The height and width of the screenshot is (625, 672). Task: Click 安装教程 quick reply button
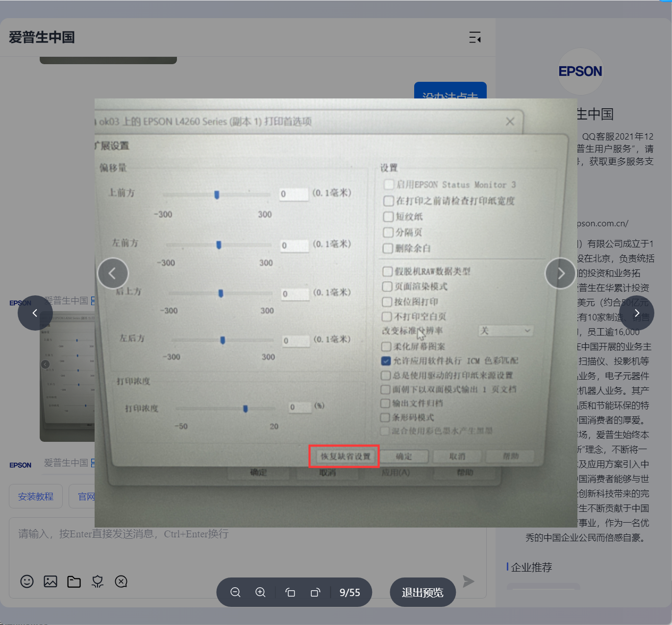(x=36, y=497)
